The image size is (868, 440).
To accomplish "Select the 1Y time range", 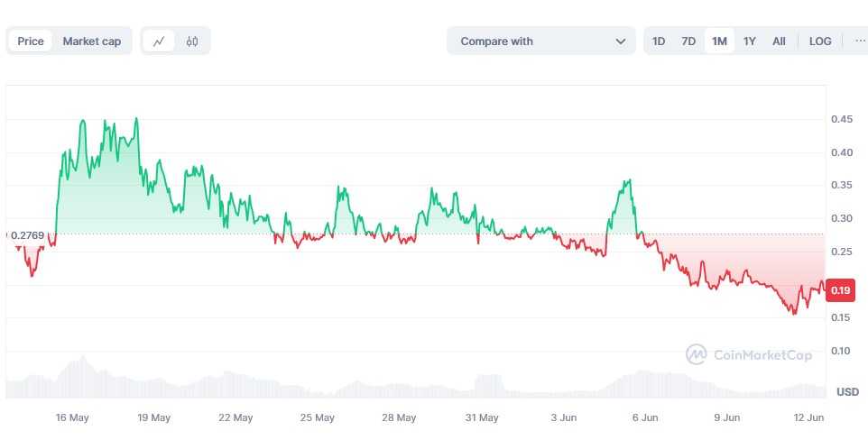I will (750, 41).
